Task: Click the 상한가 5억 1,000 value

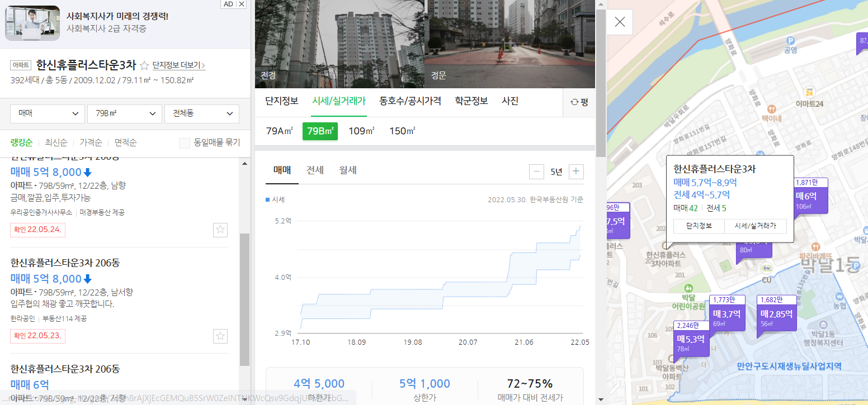Action: coord(424,383)
